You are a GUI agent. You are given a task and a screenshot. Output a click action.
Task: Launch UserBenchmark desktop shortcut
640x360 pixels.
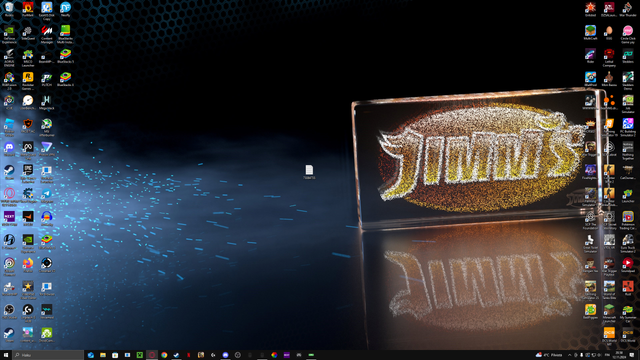coord(28,101)
